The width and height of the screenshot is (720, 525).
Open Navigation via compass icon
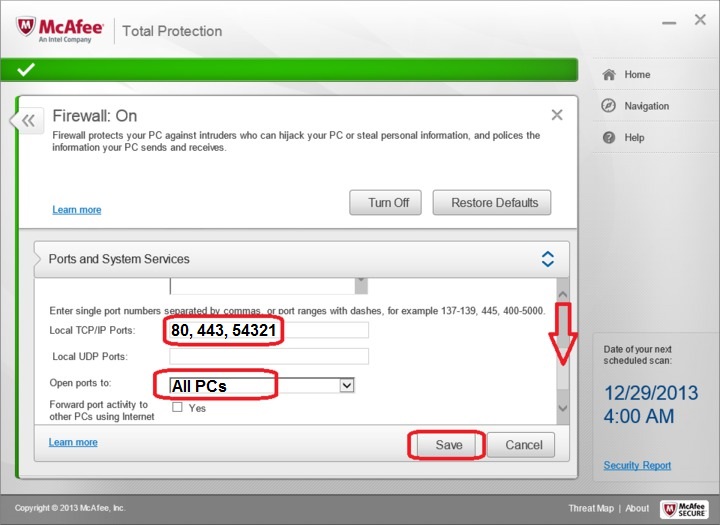coord(608,106)
